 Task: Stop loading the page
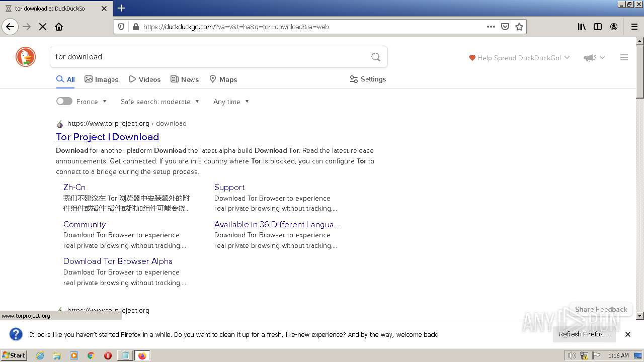click(43, 27)
